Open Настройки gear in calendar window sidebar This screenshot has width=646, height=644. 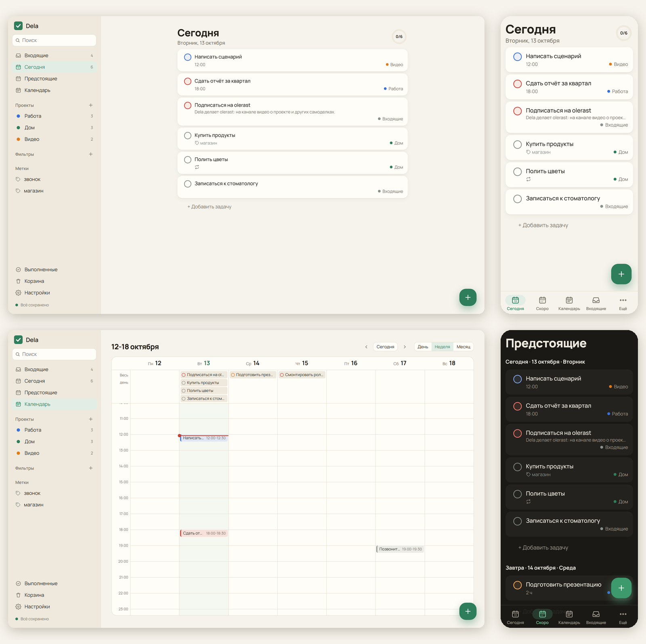click(x=18, y=606)
